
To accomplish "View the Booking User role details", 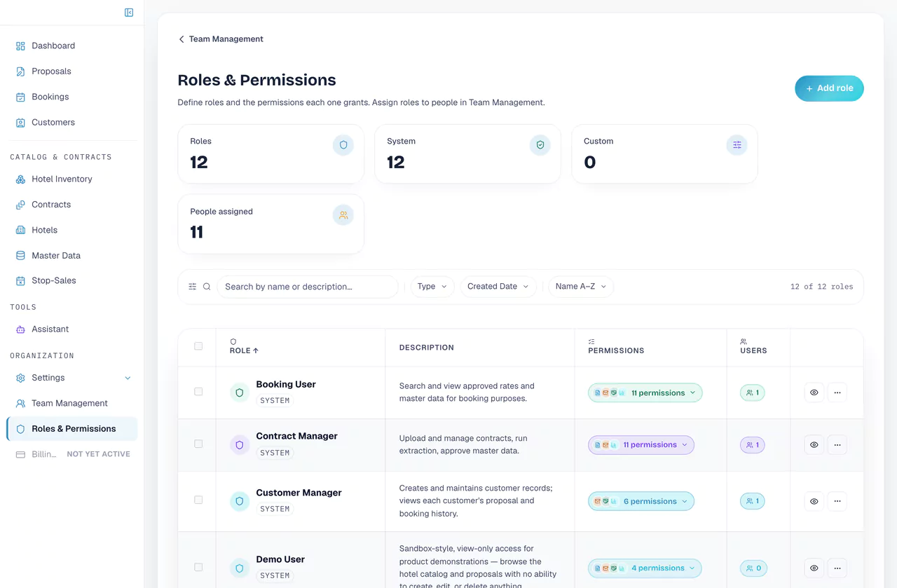I will pos(814,392).
